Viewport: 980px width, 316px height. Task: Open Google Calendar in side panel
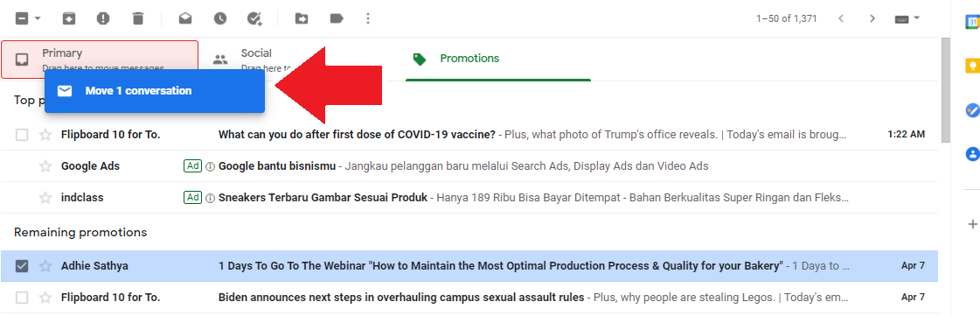(972, 22)
